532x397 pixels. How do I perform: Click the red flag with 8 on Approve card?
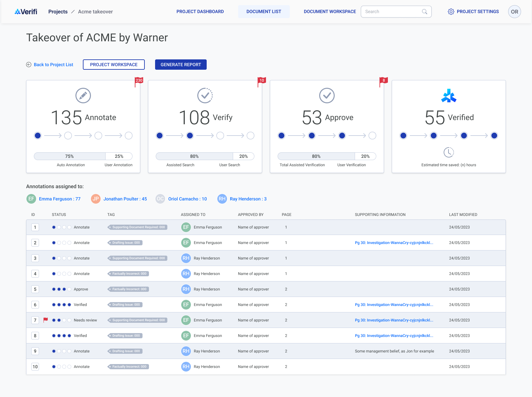383,82
